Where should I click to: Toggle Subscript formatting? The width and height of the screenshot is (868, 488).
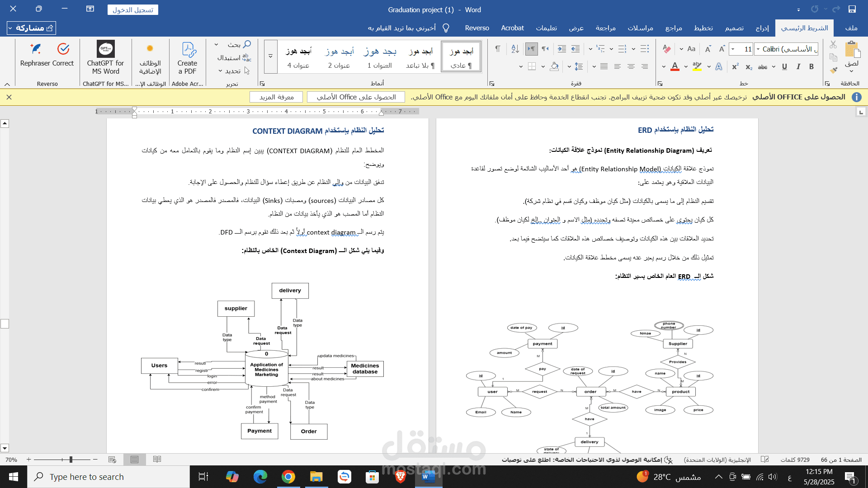pyautogui.click(x=749, y=67)
